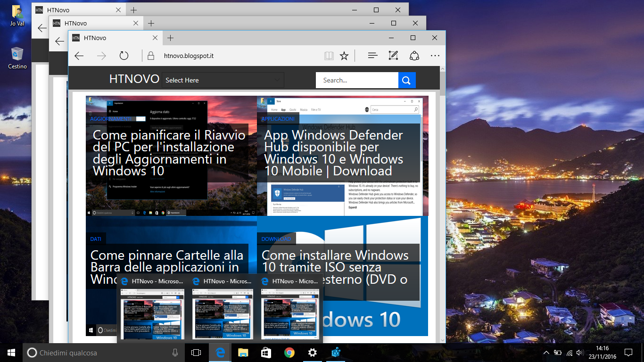
Task: Open article App Windows Defender Hub disponibile
Action: coord(334,153)
